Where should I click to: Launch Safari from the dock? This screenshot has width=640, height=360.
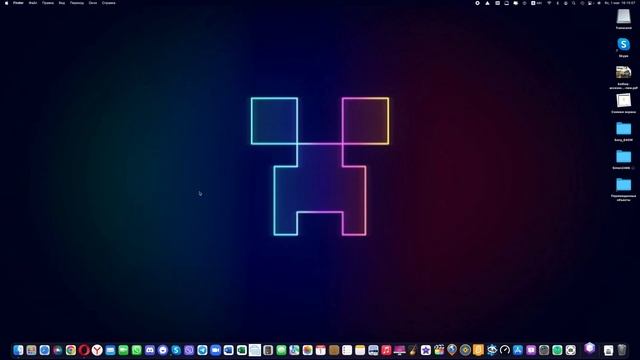coord(44,350)
